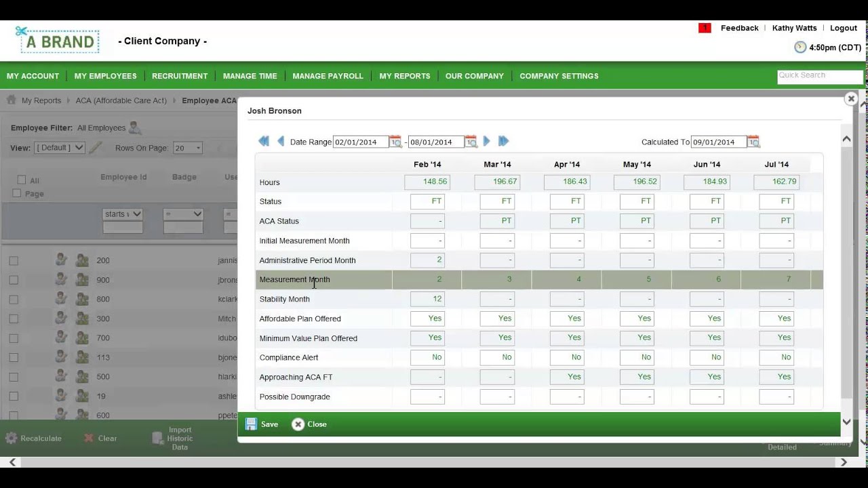Jump to last date range arrow
Screen dimensions: 868x488
(503, 141)
